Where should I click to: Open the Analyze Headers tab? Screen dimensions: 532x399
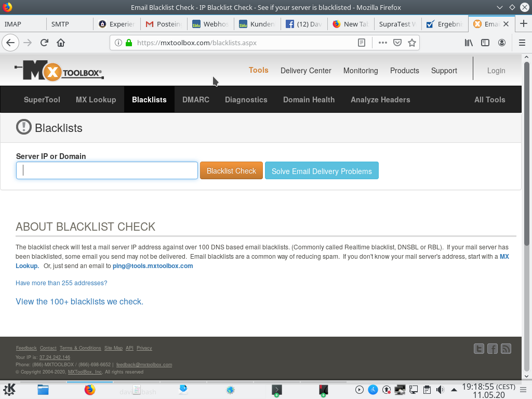(x=380, y=100)
